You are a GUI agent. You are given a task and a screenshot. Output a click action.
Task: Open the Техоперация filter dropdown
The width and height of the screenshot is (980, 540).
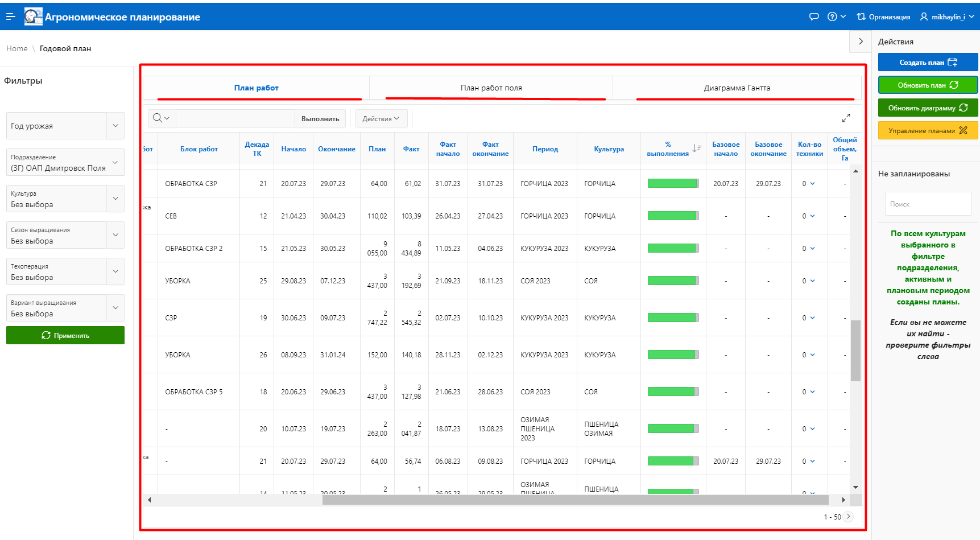[115, 271]
